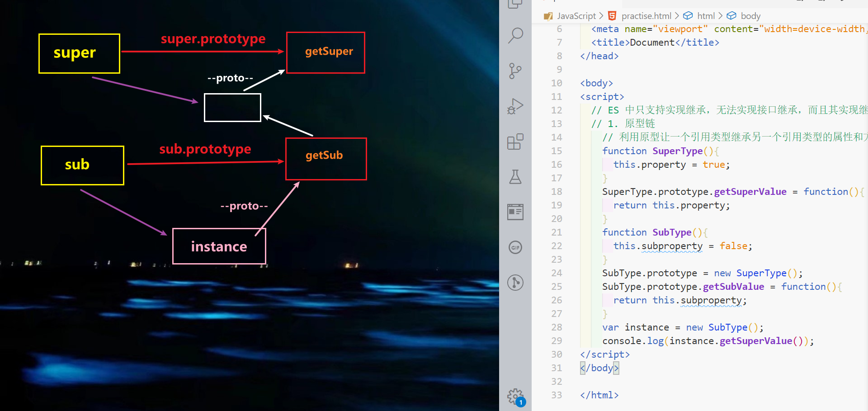Click the GIF recorder icon in activity bar
Image resolution: width=868 pixels, height=411 pixels.
tap(515, 247)
